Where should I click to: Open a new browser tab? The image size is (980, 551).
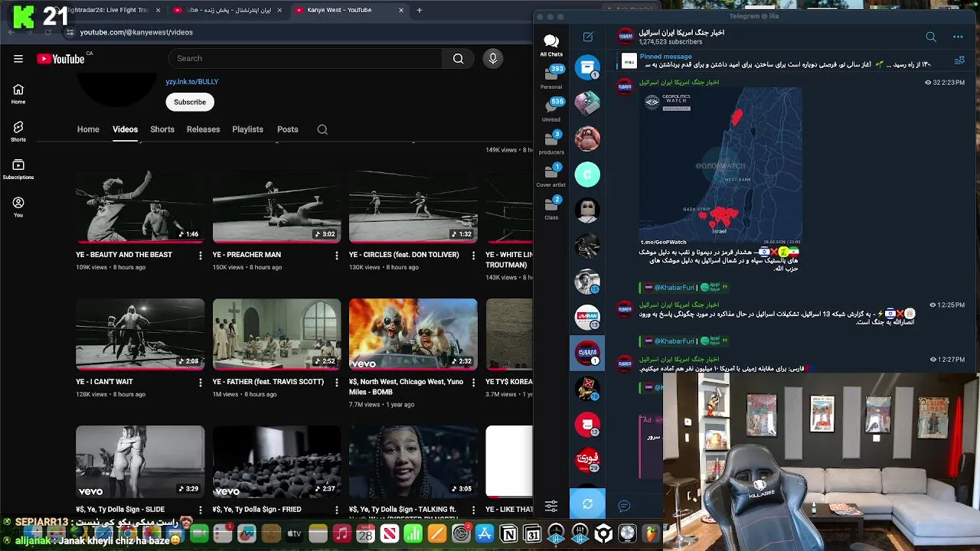(419, 10)
